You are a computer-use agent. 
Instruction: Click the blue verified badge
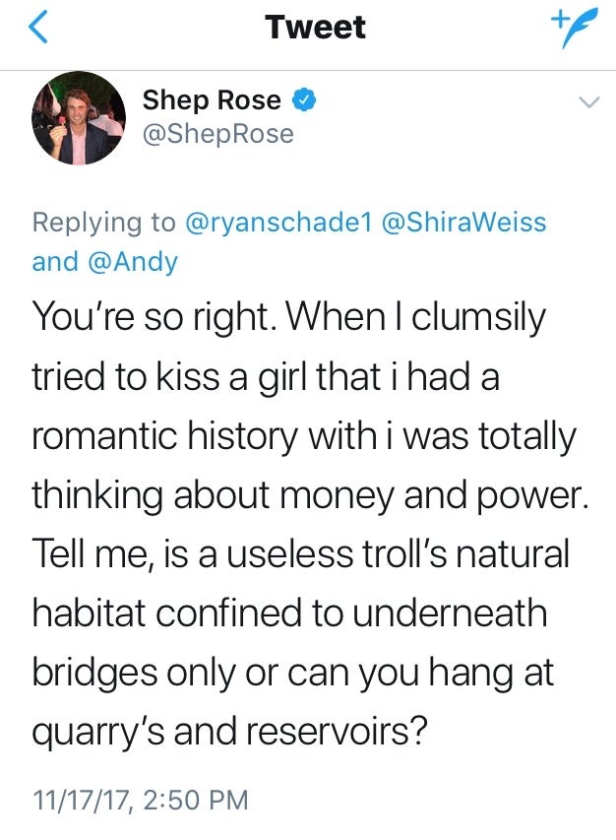coord(304,100)
